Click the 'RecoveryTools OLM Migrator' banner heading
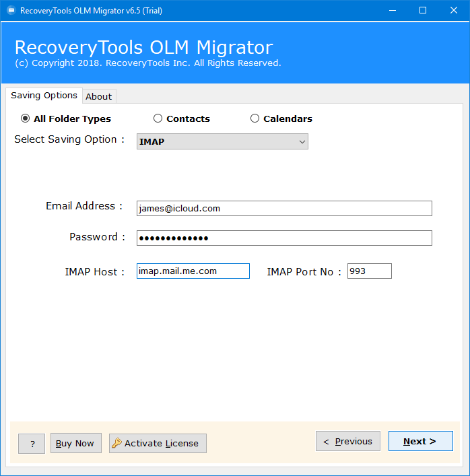This screenshot has height=476, width=470. point(144,47)
